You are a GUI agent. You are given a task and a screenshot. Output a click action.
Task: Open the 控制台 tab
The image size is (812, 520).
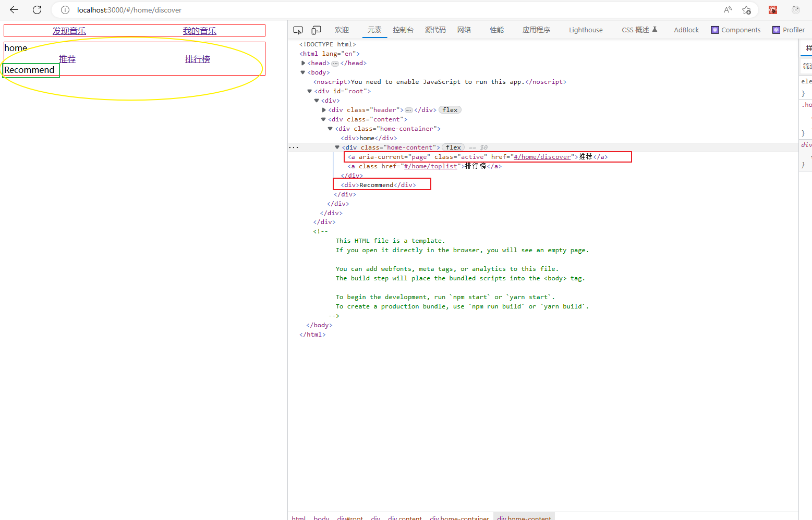[403, 30]
